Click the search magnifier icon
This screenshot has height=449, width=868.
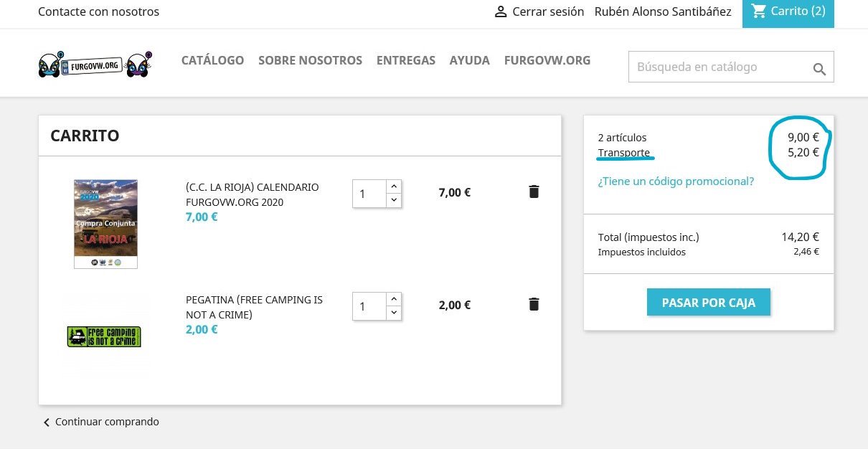tap(819, 69)
